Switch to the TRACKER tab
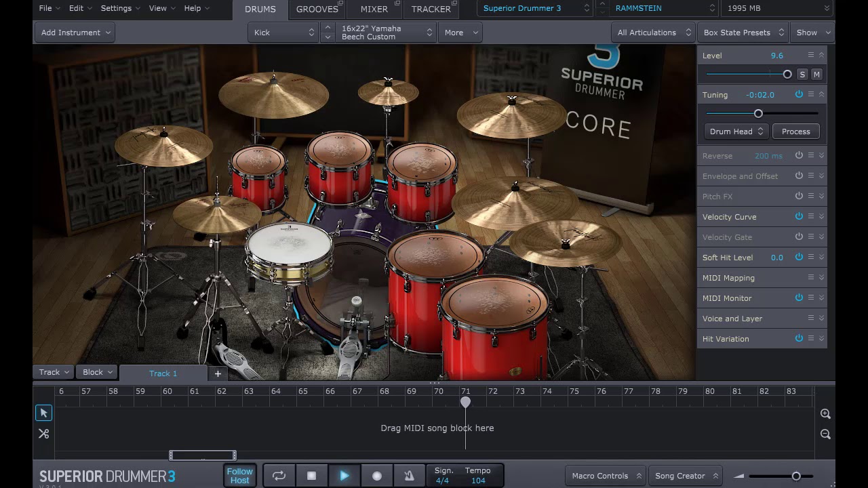This screenshot has height=488, width=868. click(x=431, y=9)
